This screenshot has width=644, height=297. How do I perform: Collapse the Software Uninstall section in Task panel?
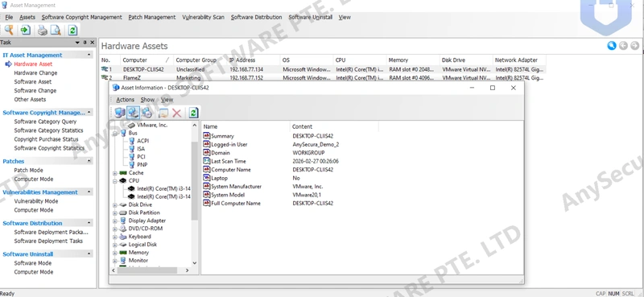89,254
